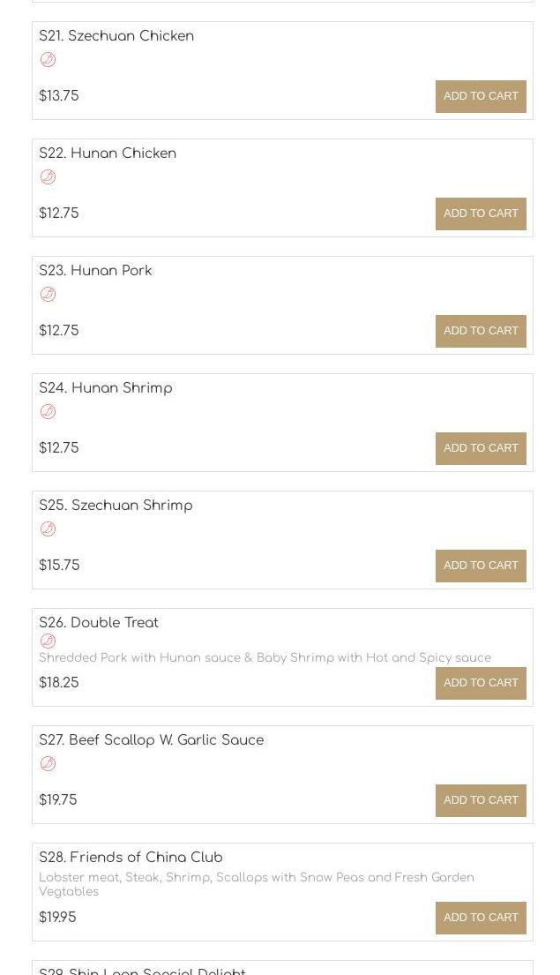
Task: Add S23 Hunan Pork to cart
Action: [x=481, y=331]
